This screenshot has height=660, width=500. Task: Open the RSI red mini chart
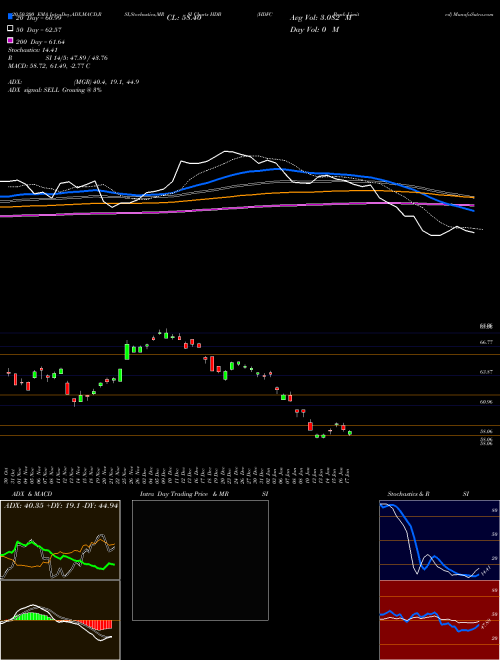pyautogui.click(x=439, y=620)
